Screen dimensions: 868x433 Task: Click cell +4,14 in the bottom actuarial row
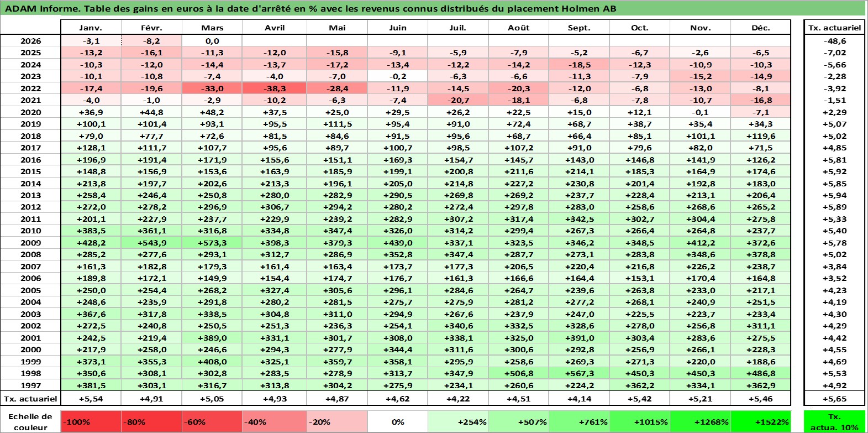(x=579, y=399)
